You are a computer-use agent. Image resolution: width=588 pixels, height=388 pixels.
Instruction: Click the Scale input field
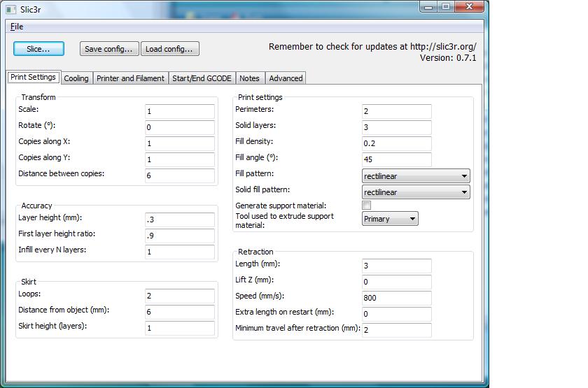(x=180, y=112)
